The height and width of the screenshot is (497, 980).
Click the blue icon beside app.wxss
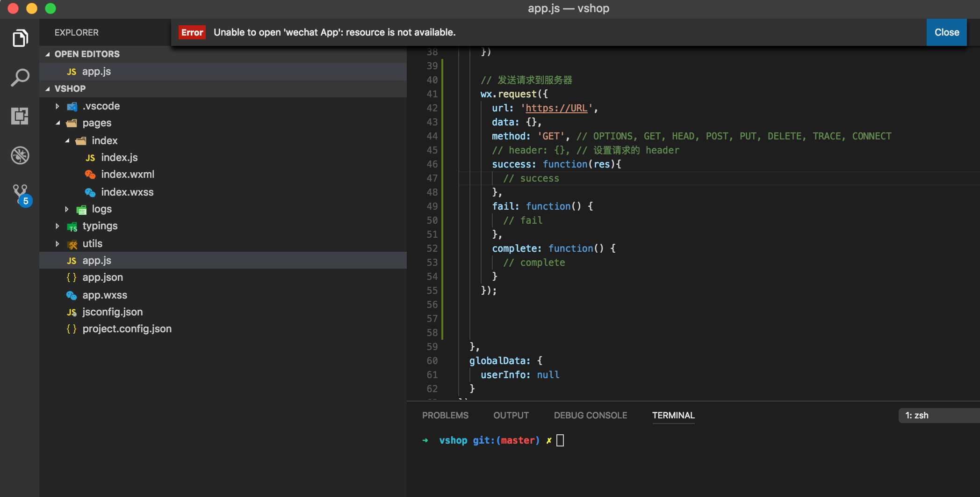(72, 295)
